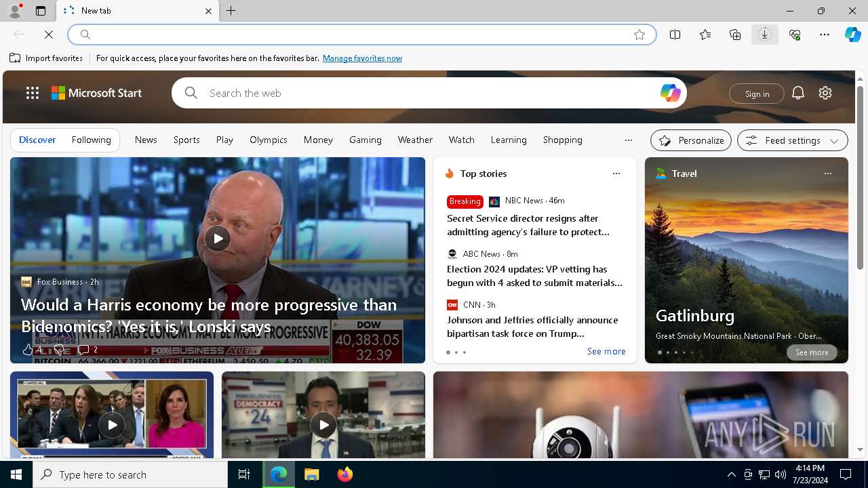Screen dimensions: 868x488
Task: Dislike the Fox Business story
Action: pyautogui.click(x=59, y=350)
